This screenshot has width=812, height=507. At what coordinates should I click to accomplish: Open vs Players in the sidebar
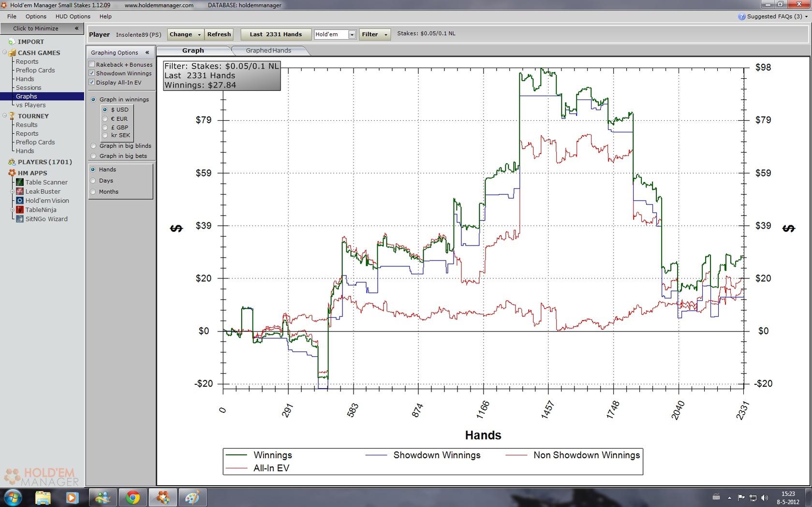pos(31,105)
